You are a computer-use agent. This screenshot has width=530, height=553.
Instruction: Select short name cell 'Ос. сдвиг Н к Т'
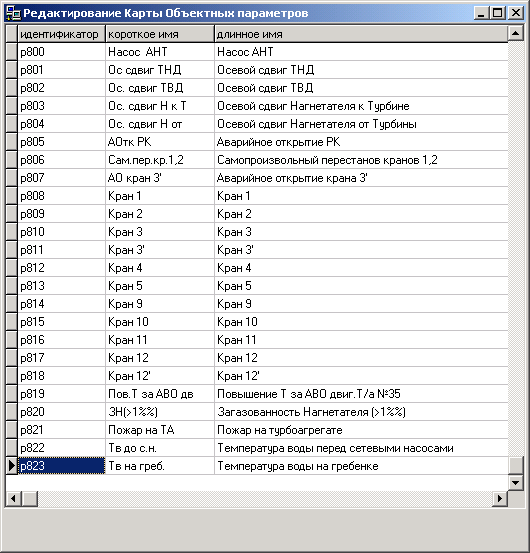click(160, 106)
